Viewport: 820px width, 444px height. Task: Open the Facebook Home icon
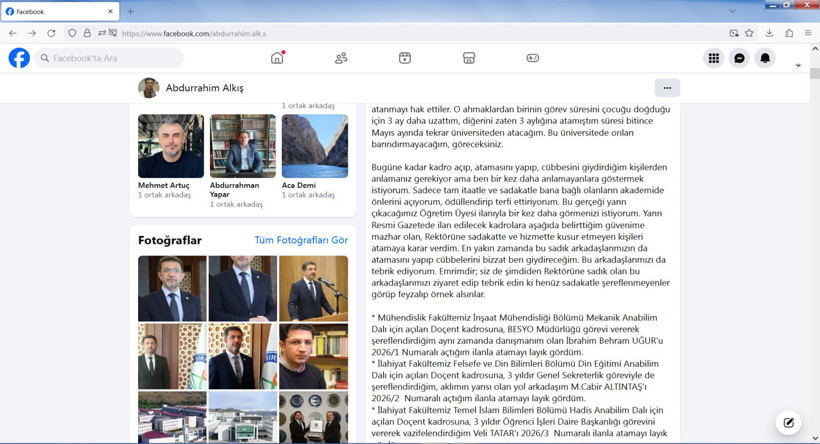[x=277, y=58]
